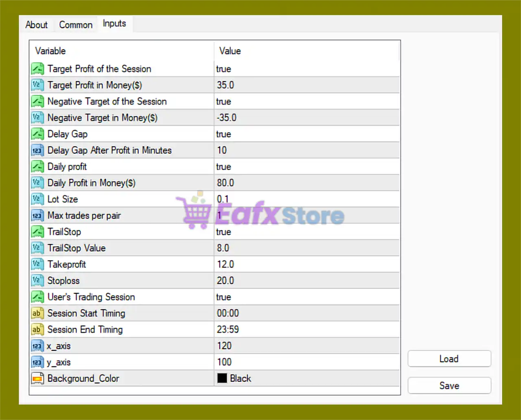This screenshot has height=420, width=521.
Task: Select the true value in the TrailStop row
Action: coord(223,232)
